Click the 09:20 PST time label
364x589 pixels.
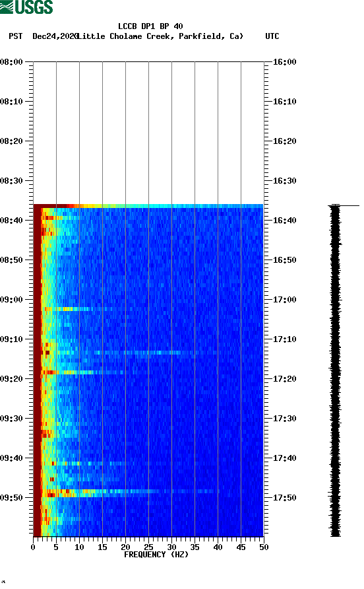point(12,379)
